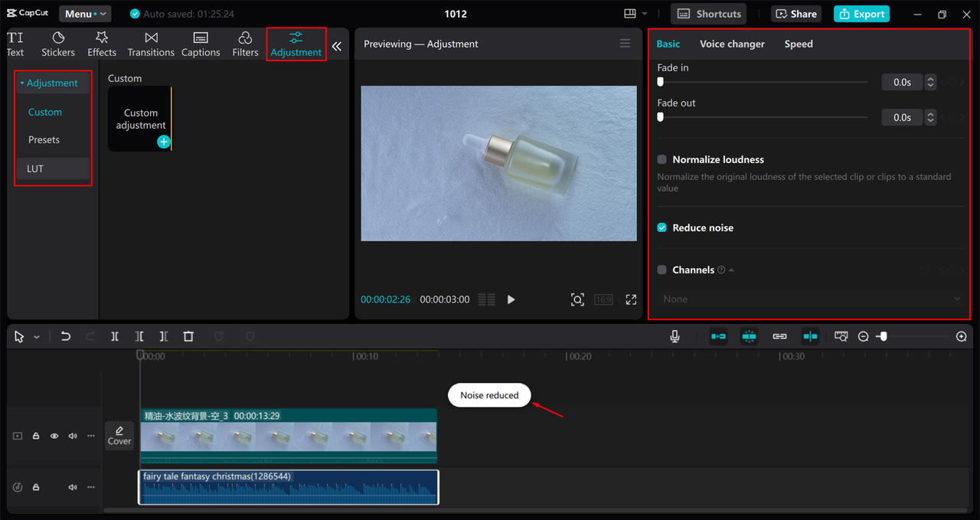Mute the fairy tale audio track
This screenshot has width=980, height=520.
click(x=73, y=487)
